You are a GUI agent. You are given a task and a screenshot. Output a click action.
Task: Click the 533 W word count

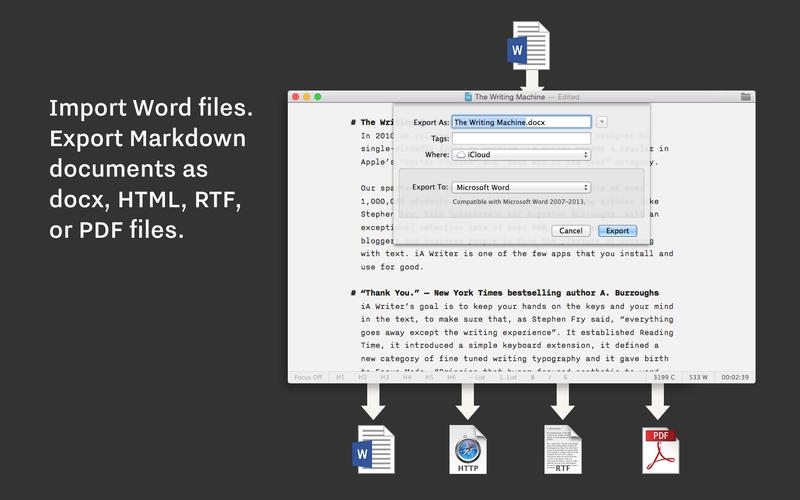[698, 377]
